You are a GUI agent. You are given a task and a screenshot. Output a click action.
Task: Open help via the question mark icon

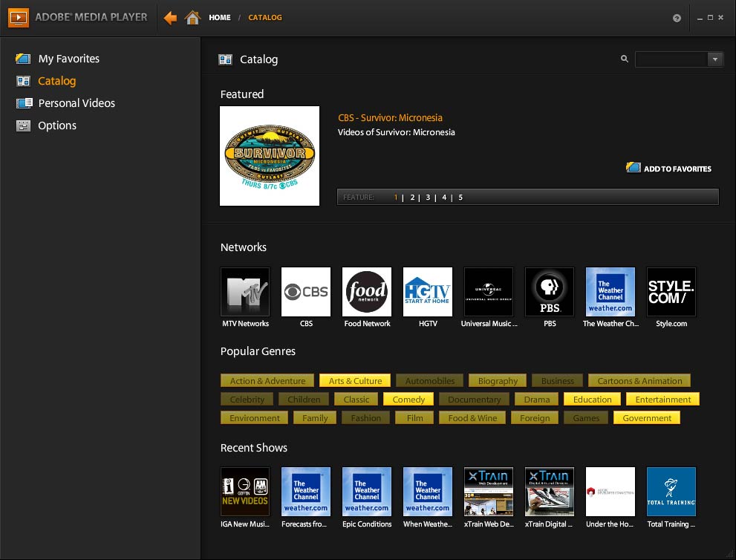click(677, 18)
